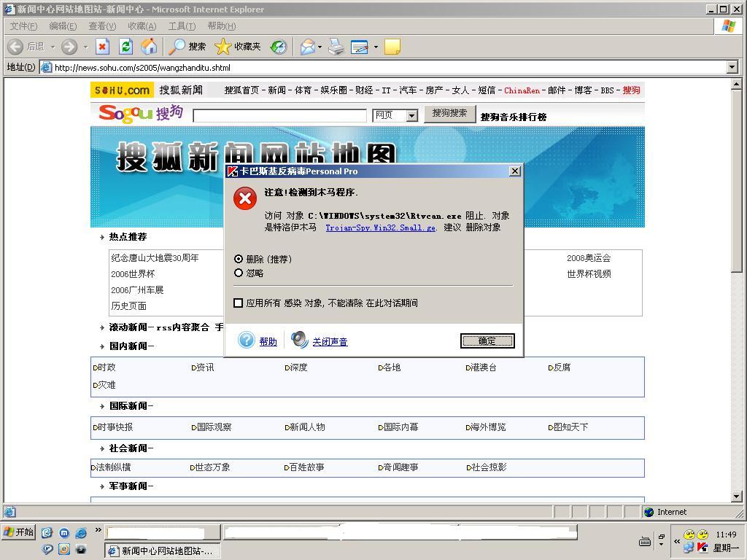Open the Search (搜索) toolbar button
This screenshot has width=747, height=560.
187,47
